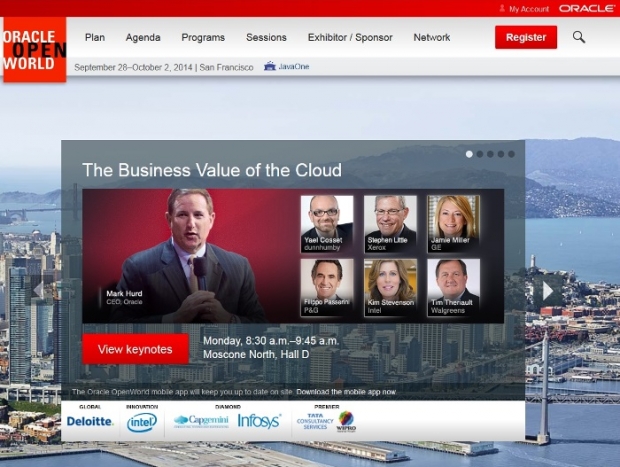Click Download the mobile app now link
The image size is (620, 467).
coord(346,392)
